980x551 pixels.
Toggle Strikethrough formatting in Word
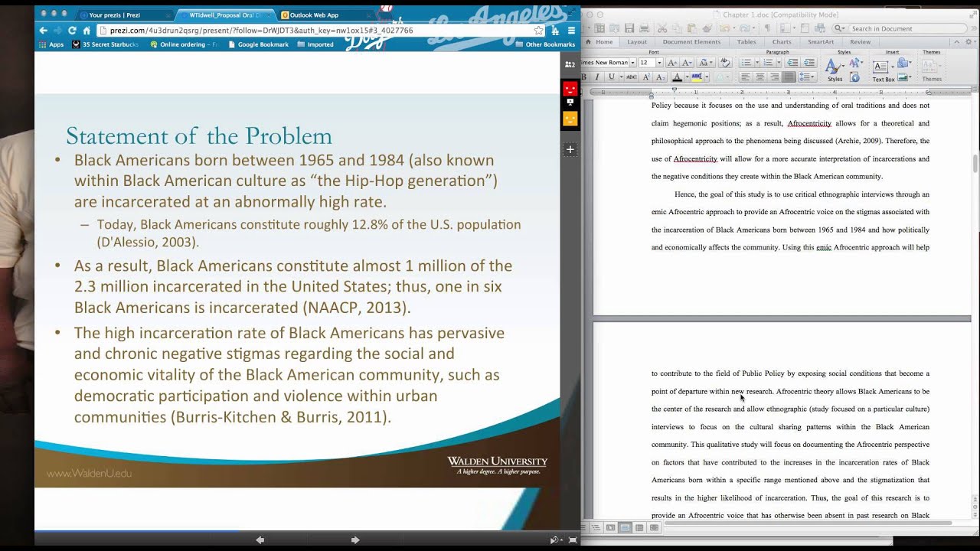coord(631,77)
